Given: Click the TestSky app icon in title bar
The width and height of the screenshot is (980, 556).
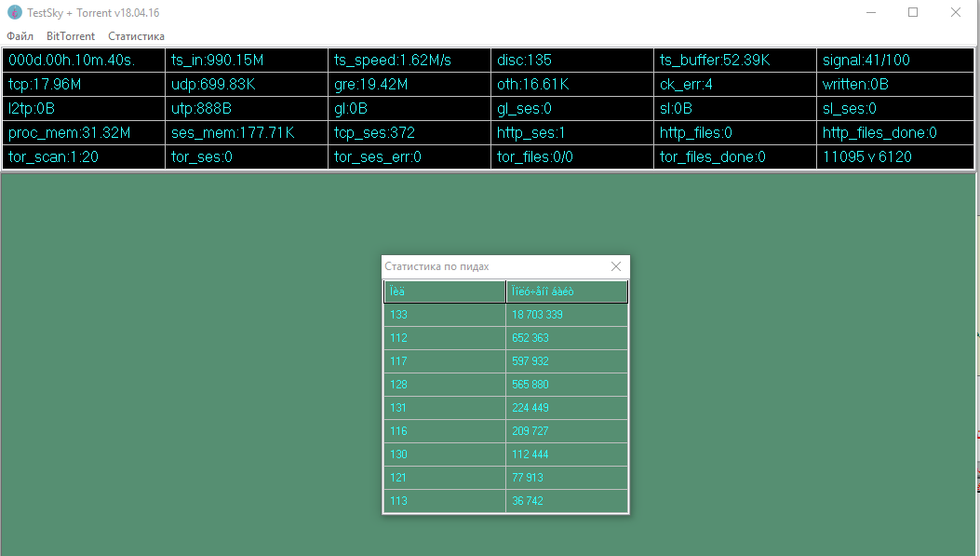Looking at the screenshot, I should [14, 12].
